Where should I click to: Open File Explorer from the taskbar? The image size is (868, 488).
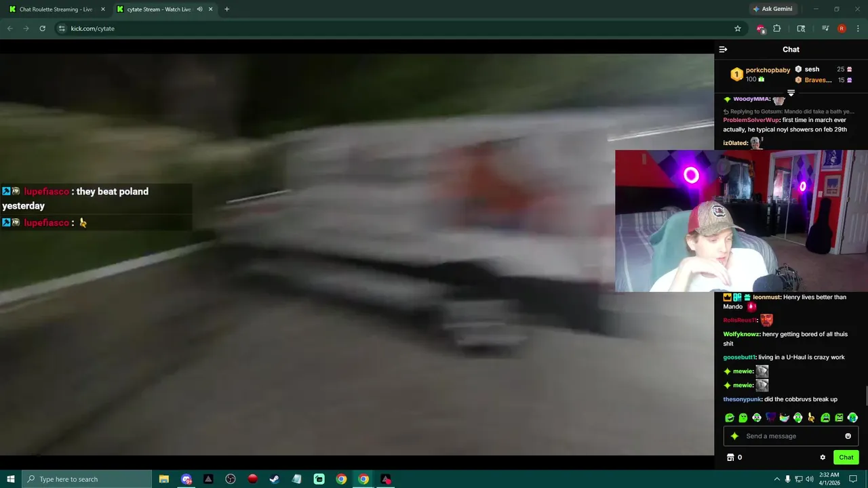[164, 479]
